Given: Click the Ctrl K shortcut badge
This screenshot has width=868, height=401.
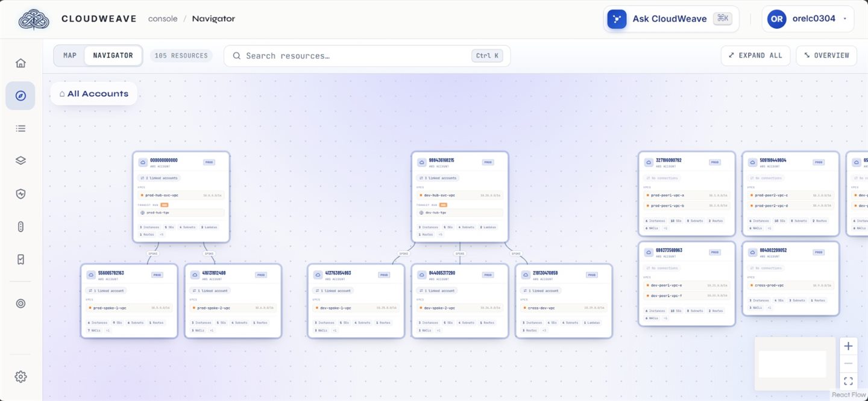Looking at the screenshot, I should coord(487,56).
